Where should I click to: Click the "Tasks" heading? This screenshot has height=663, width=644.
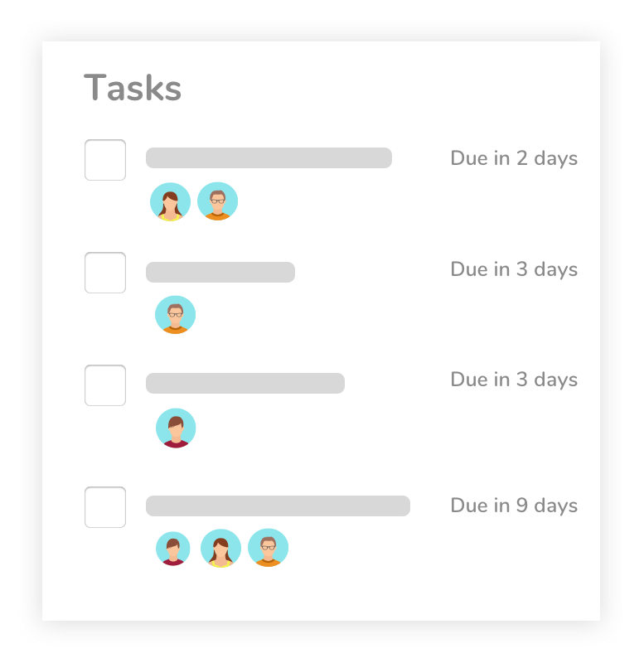tap(133, 88)
